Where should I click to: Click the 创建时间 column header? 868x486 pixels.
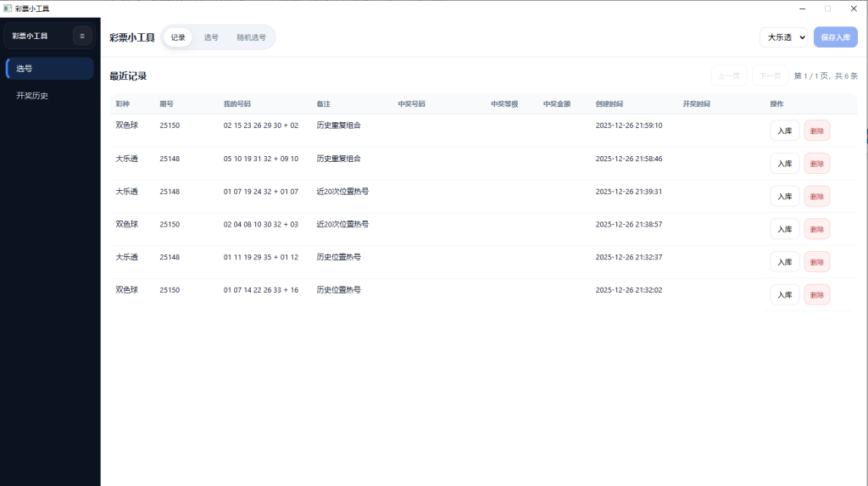pyautogui.click(x=609, y=104)
